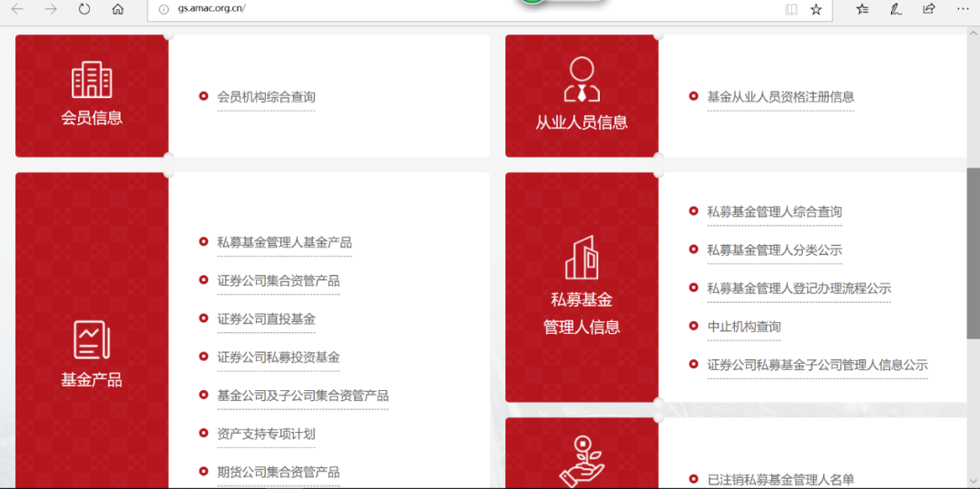This screenshot has width=980, height=489.
Task: Click the 从业人员信息 category label
Action: click(582, 122)
